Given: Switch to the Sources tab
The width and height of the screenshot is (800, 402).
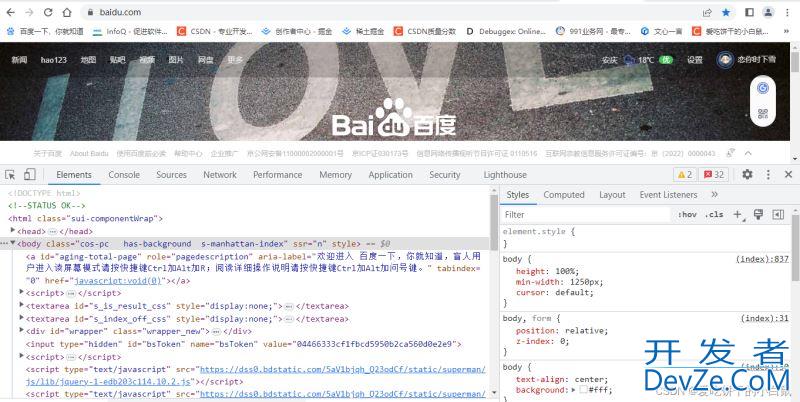Looking at the screenshot, I should (x=171, y=174).
